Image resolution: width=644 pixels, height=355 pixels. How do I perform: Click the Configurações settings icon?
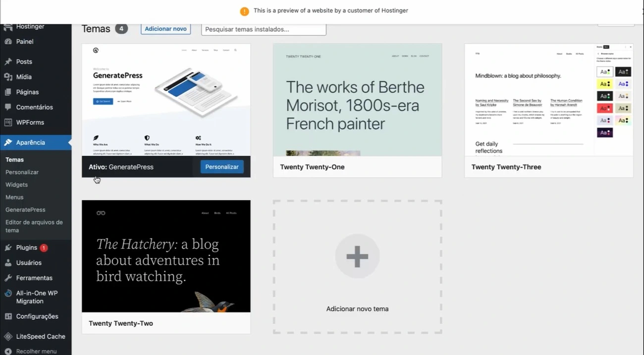coord(8,316)
